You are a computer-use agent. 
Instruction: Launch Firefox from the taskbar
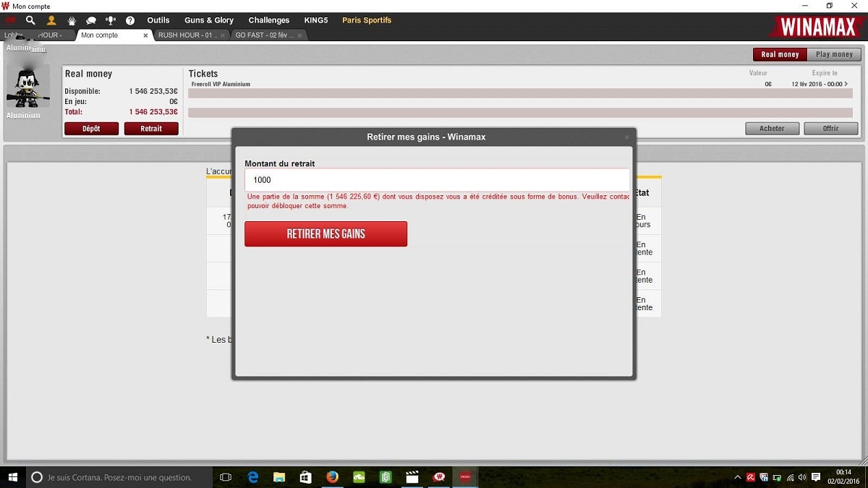click(332, 477)
